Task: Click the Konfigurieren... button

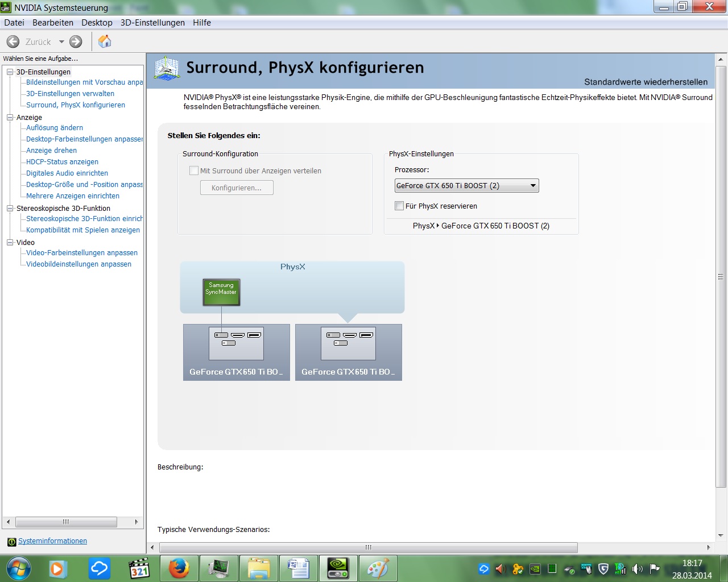Action: 237,188
